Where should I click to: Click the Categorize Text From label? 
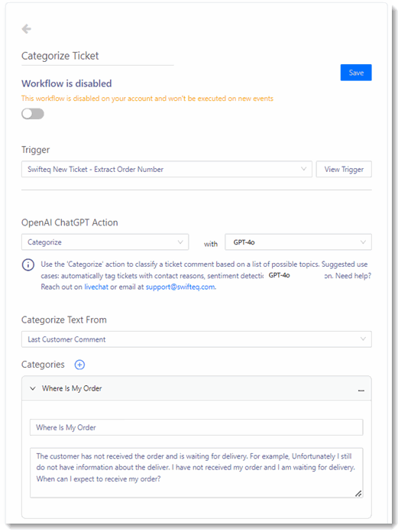pyautogui.click(x=63, y=320)
